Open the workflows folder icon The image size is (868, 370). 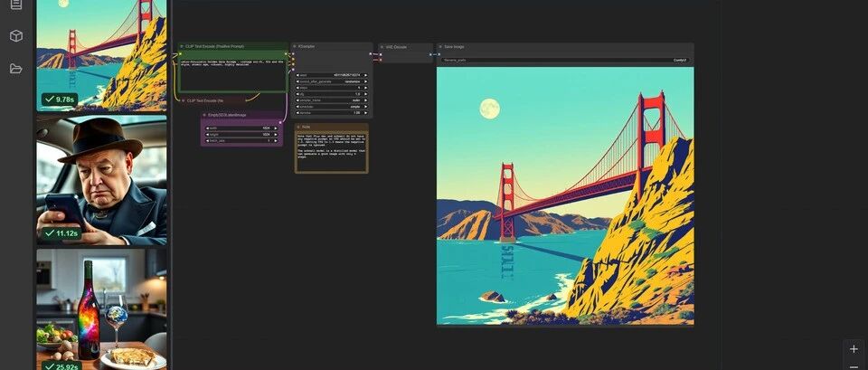coord(16,69)
